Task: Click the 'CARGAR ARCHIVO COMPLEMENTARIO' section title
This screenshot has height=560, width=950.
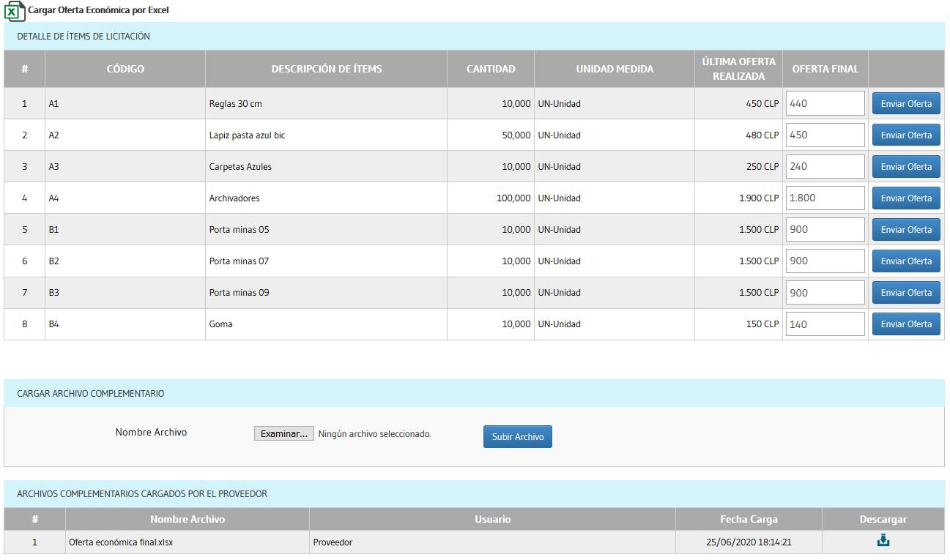Action: coord(91,393)
